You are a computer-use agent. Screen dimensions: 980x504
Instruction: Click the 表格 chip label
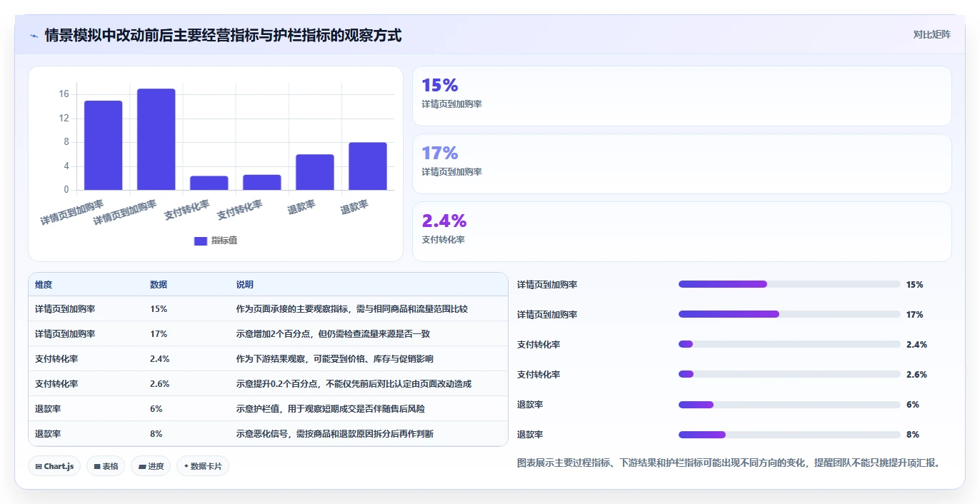[110, 467]
